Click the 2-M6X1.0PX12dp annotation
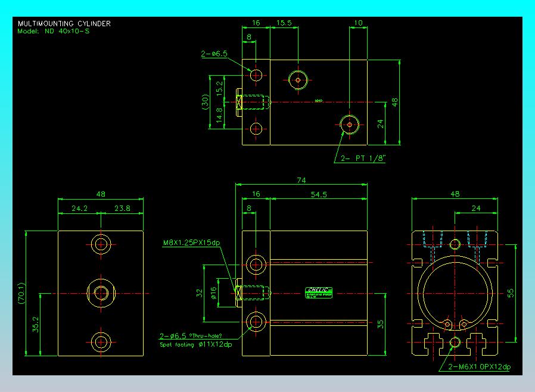Viewport: 535px width, 392px height. [479, 367]
